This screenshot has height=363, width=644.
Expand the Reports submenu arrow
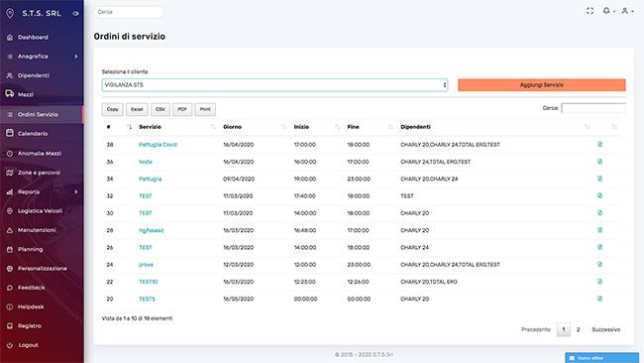[x=76, y=191]
